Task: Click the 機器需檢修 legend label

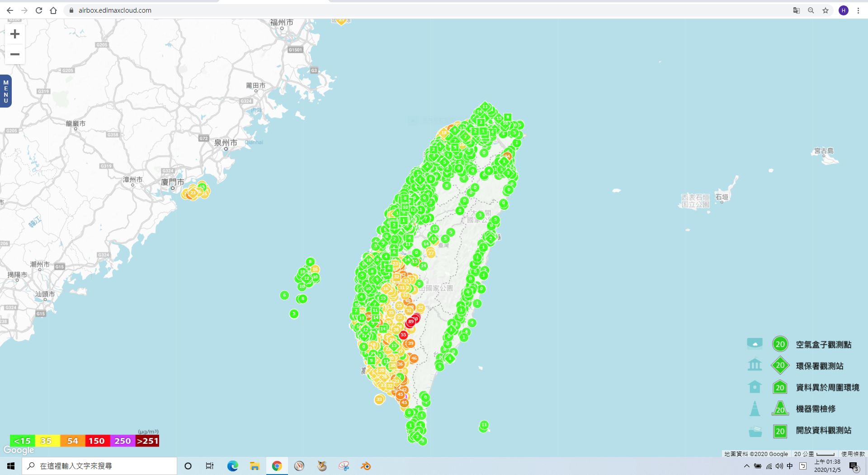Action: (816, 409)
